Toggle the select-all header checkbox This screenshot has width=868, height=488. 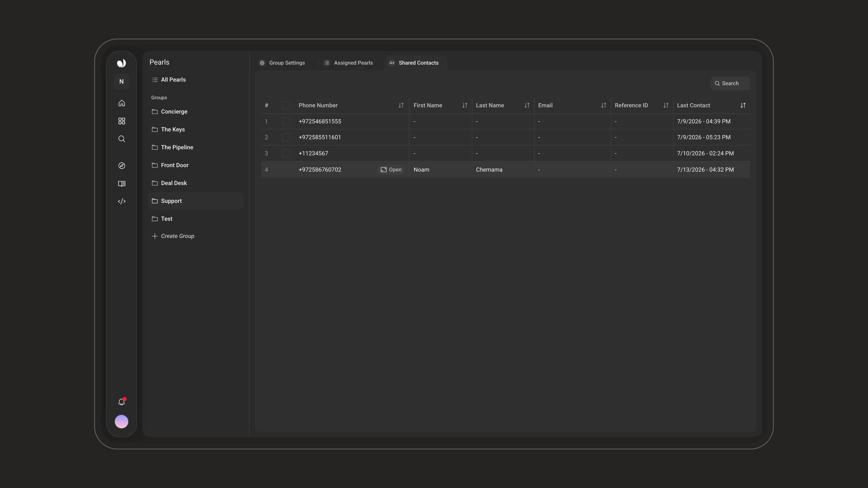click(286, 105)
